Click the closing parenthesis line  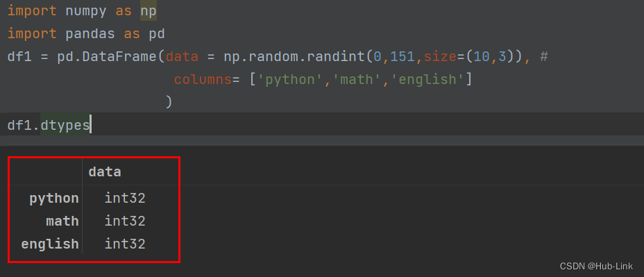169,102
